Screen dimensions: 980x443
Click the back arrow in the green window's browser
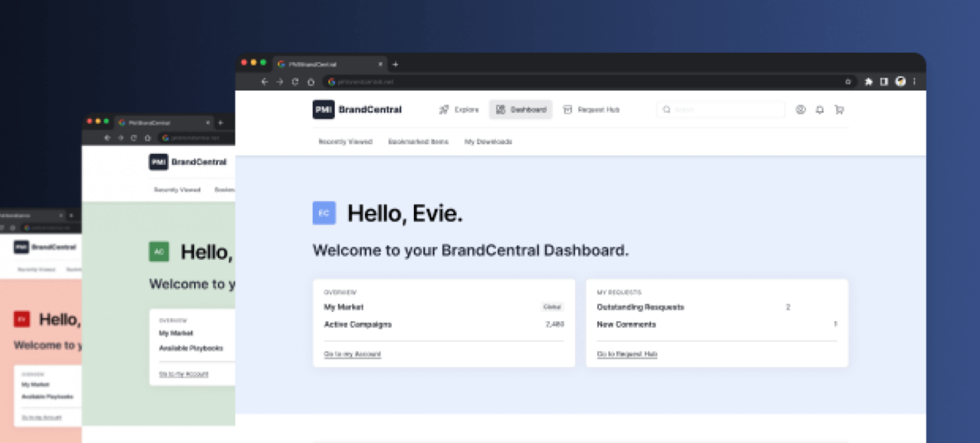point(107,138)
